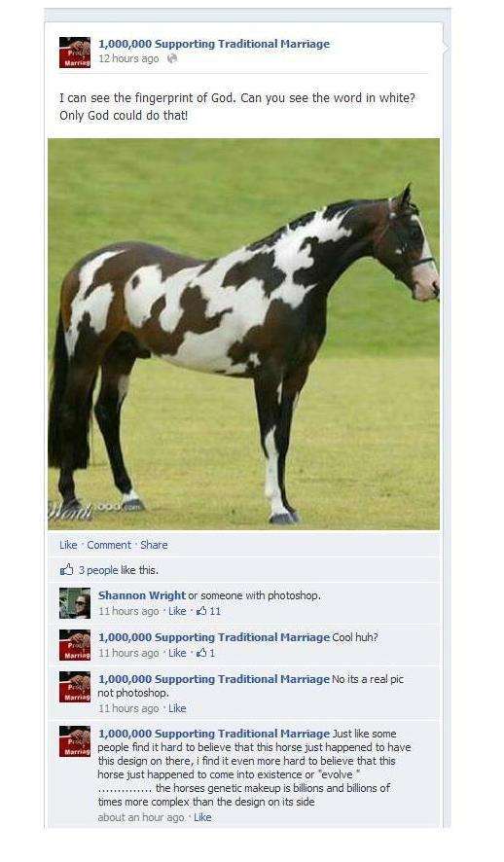Like Shannon Wright's photoshop comment
Viewport: 504px width, 862px height.
click(177, 611)
